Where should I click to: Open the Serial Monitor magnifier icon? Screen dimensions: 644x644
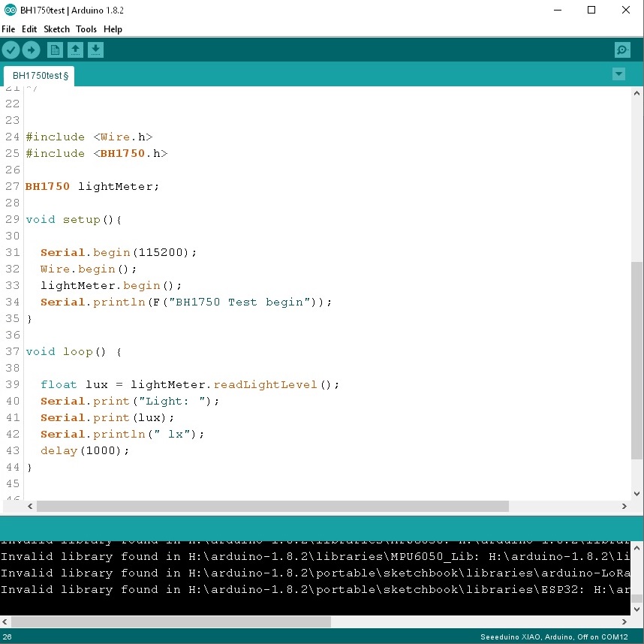[x=623, y=50]
